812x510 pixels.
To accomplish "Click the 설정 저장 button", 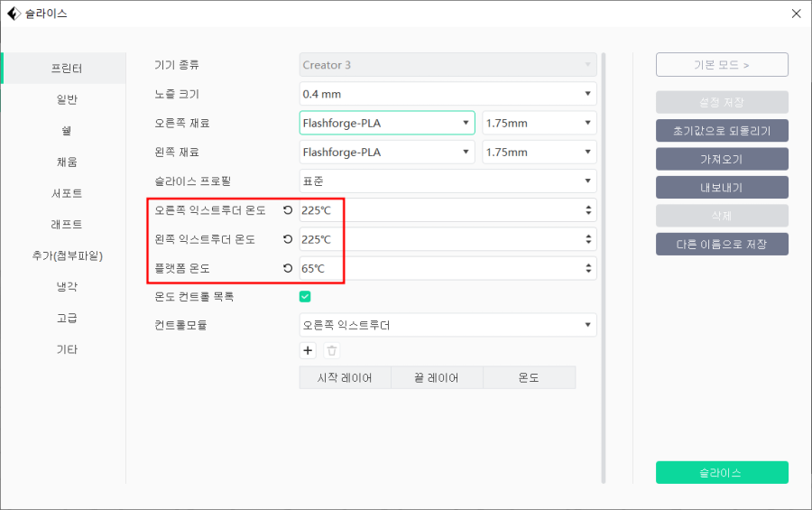I will coord(722,102).
